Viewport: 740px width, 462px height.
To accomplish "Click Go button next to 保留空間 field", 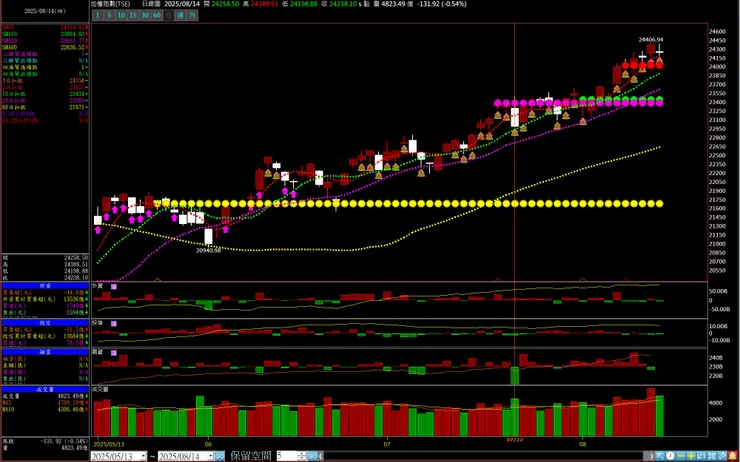I will (x=312, y=456).
